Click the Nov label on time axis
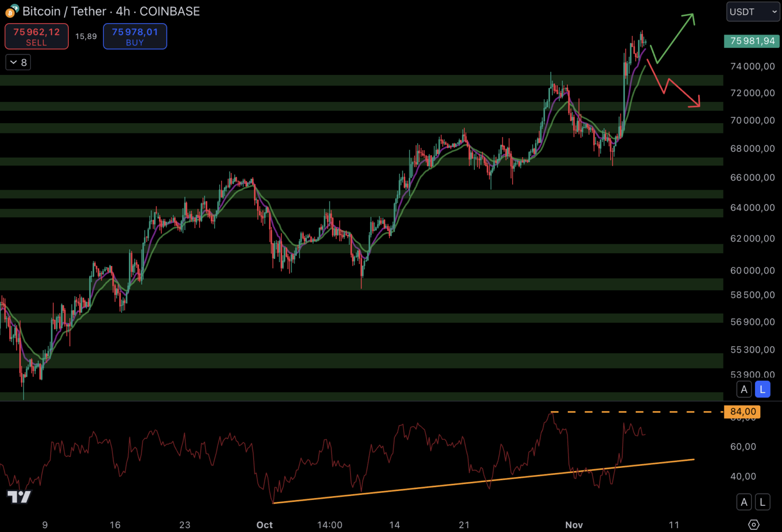The height and width of the screenshot is (532, 782). point(574,525)
